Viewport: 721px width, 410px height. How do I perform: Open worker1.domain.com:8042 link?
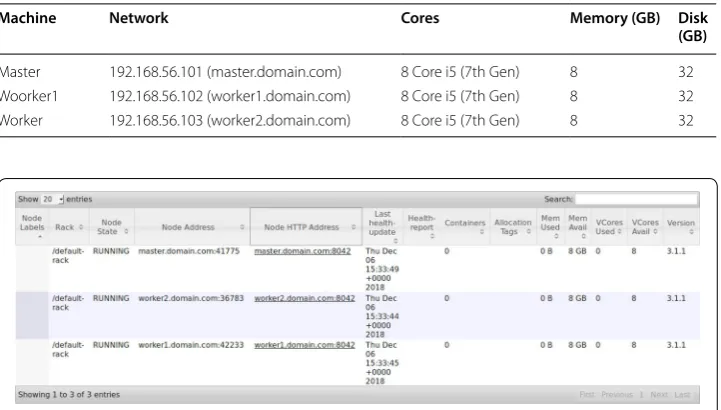[304, 345]
